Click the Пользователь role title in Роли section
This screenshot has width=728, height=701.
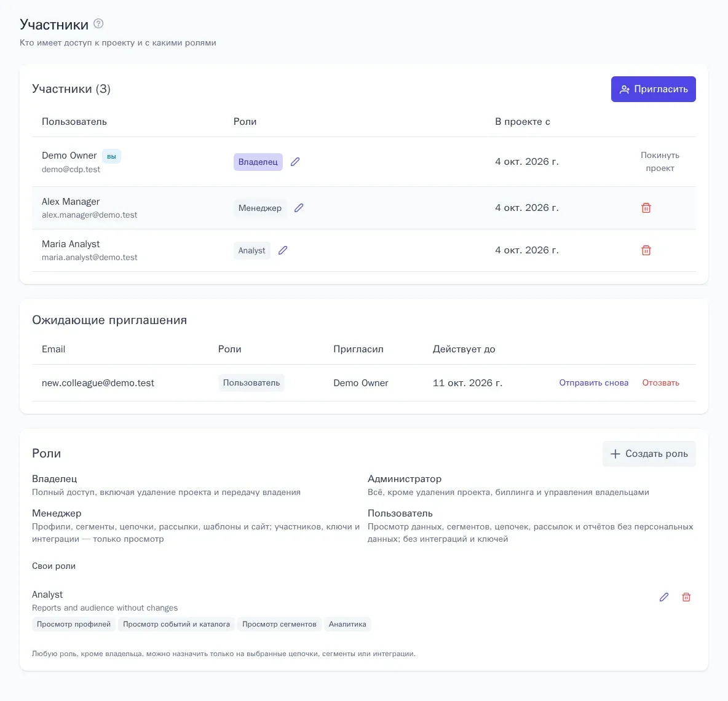click(400, 513)
